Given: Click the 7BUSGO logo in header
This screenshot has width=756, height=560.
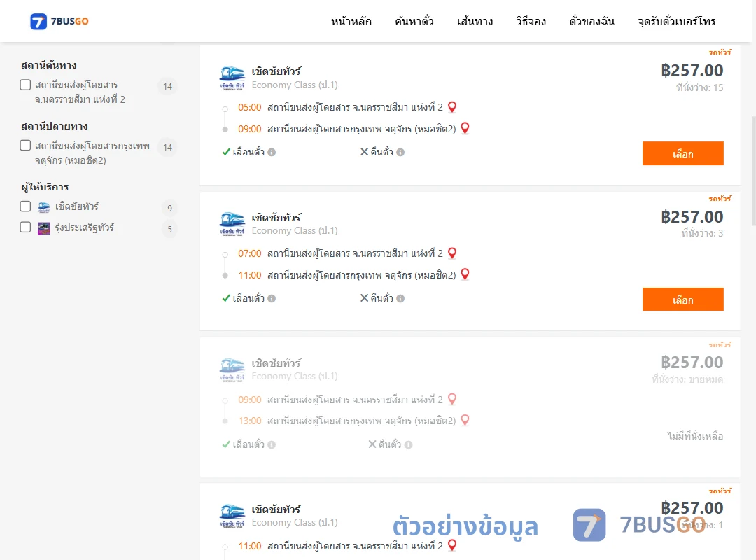Looking at the screenshot, I should pyautogui.click(x=59, y=21).
